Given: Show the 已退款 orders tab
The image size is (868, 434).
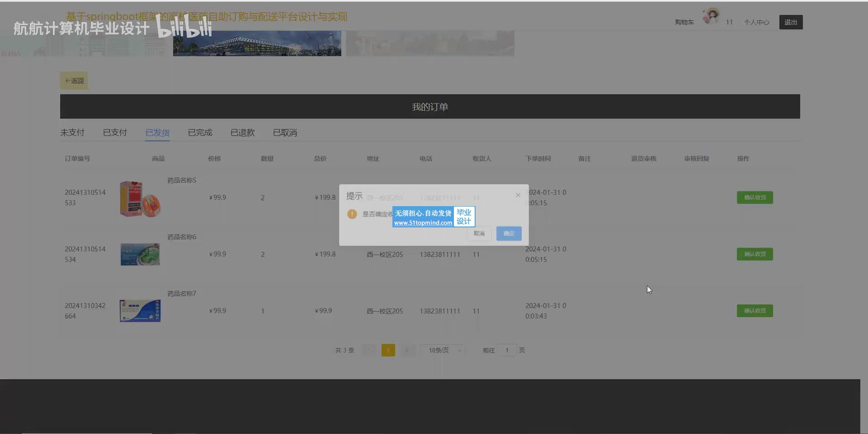Looking at the screenshot, I should pos(242,132).
